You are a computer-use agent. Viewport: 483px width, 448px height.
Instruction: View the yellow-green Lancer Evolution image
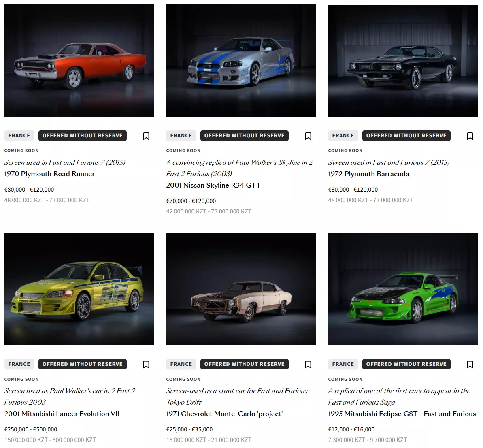pyautogui.click(x=79, y=289)
